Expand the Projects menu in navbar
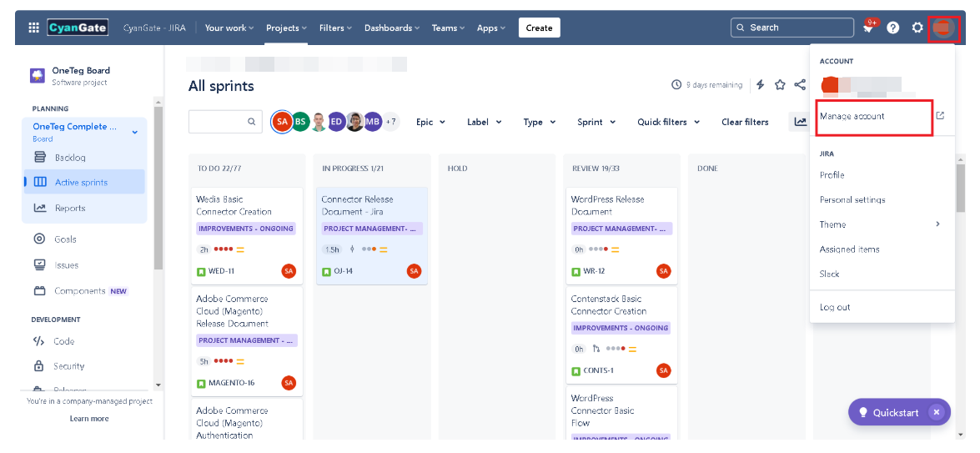Image resolution: width=980 pixels, height=453 pixels. (x=286, y=28)
